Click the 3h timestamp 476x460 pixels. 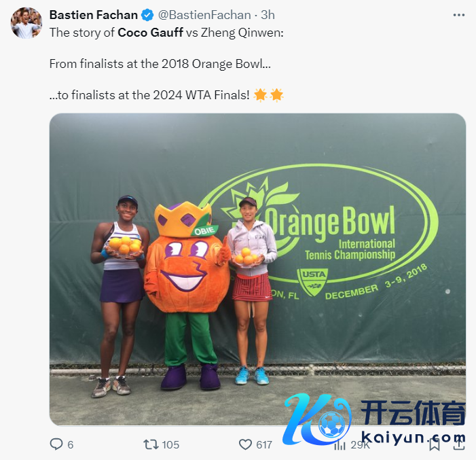click(x=268, y=15)
